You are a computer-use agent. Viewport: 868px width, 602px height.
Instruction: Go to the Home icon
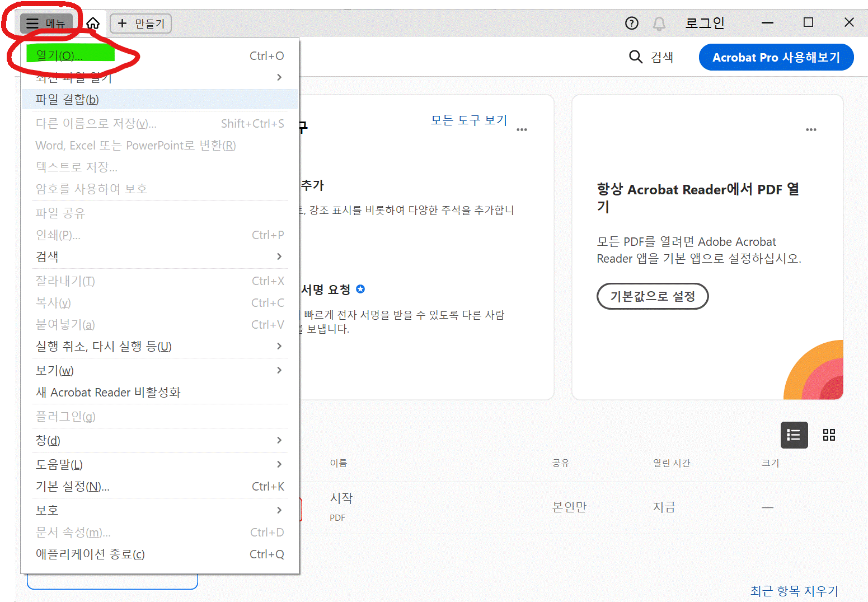click(93, 24)
